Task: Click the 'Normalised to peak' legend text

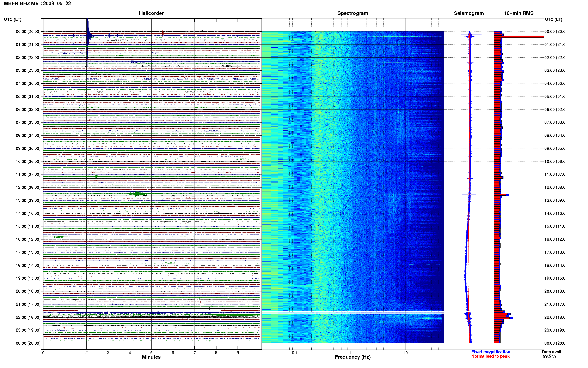Action: click(490, 356)
